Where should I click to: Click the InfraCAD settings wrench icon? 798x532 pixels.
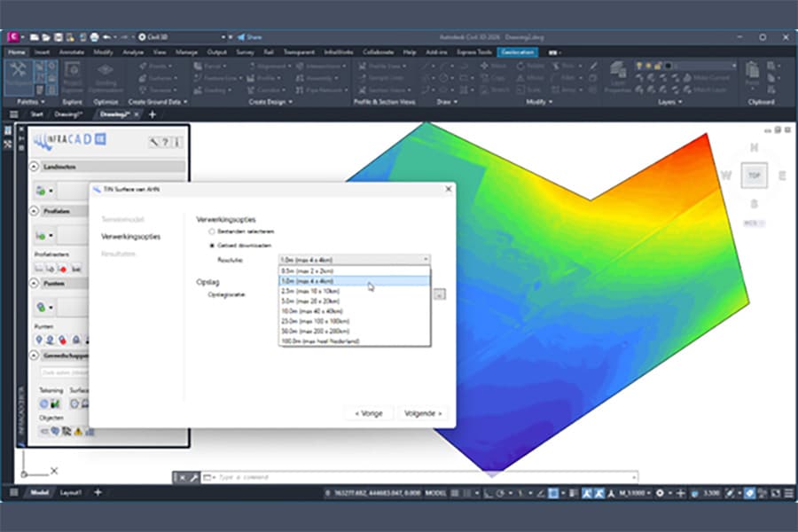pyautogui.click(x=153, y=142)
